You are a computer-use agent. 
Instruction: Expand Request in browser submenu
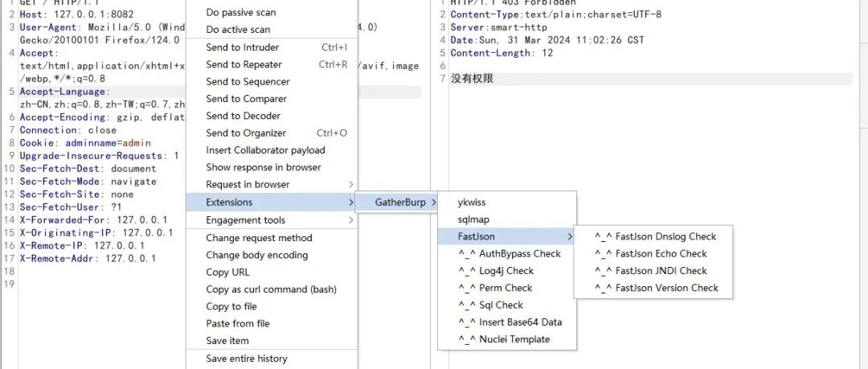tap(272, 185)
